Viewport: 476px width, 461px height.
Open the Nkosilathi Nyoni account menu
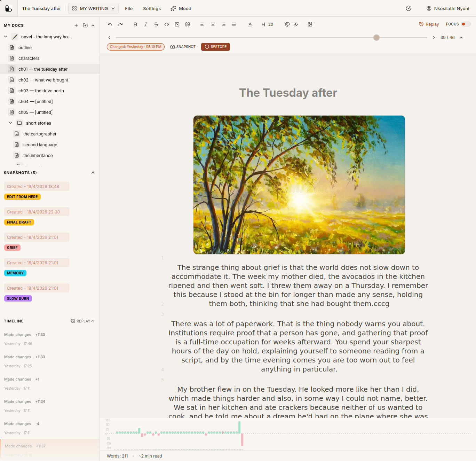[x=448, y=8]
